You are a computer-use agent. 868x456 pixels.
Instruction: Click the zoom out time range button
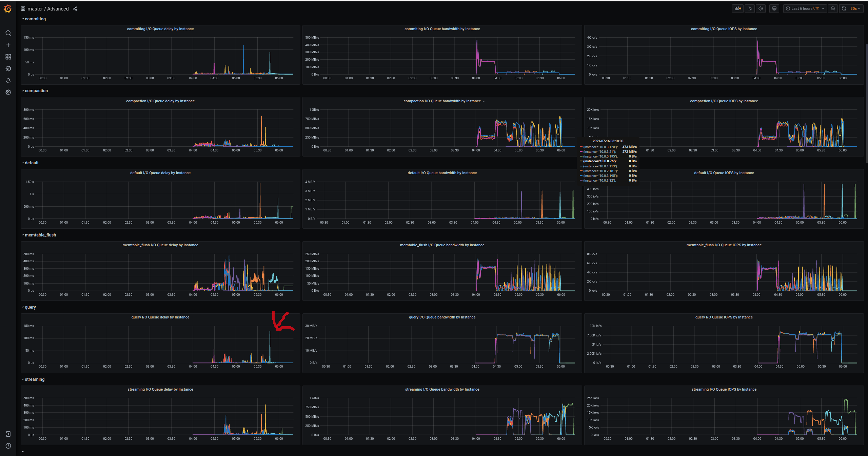pyautogui.click(x=833, y=8)
